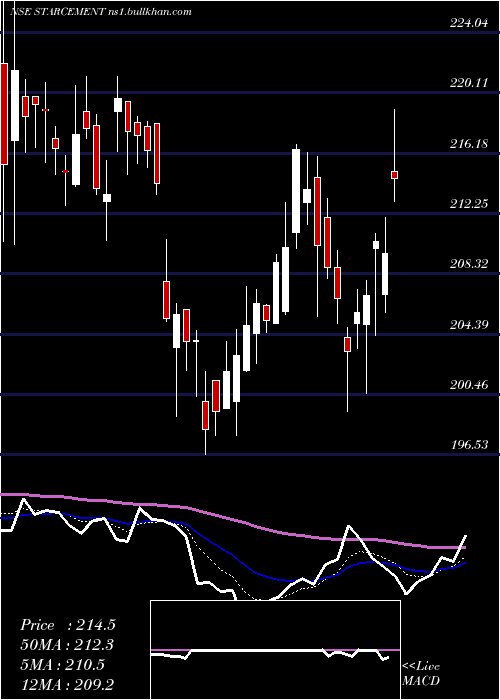Click the 196.53 price axis label

tap(469, 445)
